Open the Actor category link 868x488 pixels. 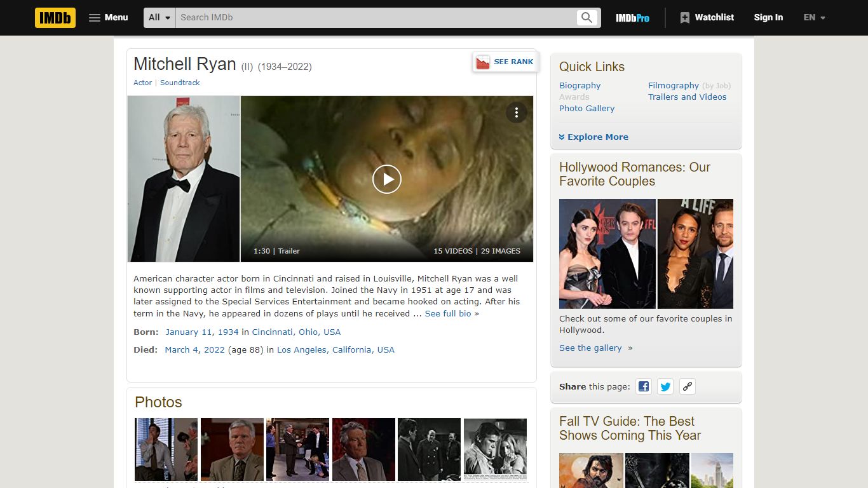tap(142, 83)
